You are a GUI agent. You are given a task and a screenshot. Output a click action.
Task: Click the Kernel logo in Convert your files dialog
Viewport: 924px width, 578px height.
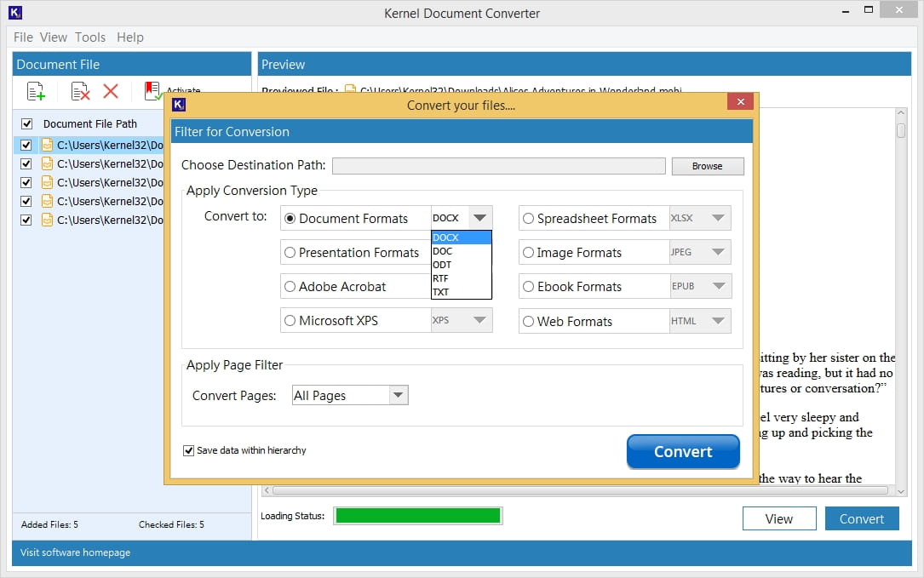coord(179,105)
